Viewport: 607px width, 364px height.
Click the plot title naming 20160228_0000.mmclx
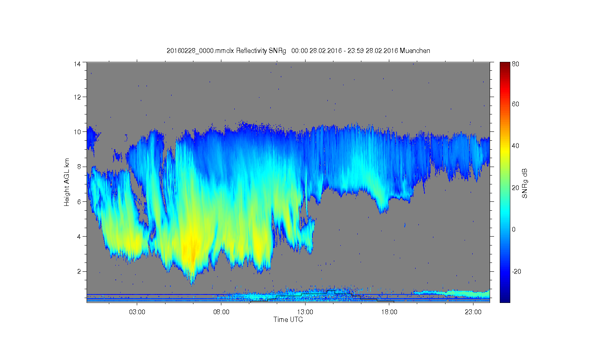pos(298,51)
